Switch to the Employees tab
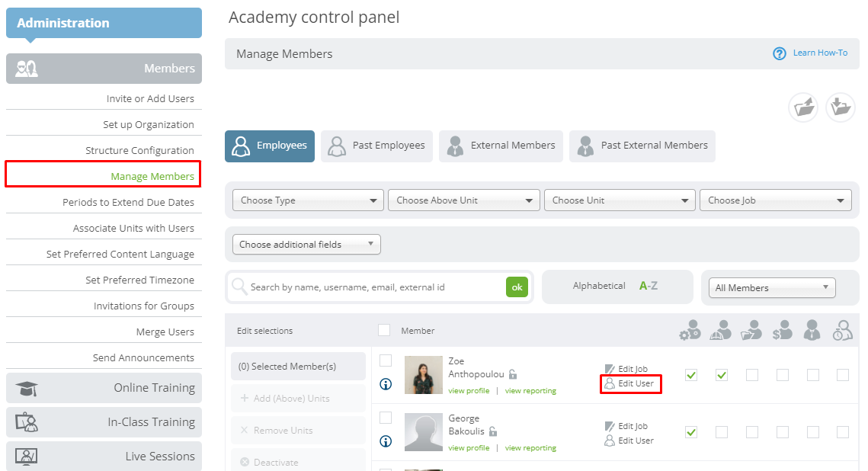This screenshot has width=868, height=471. [x=270, y=146]
